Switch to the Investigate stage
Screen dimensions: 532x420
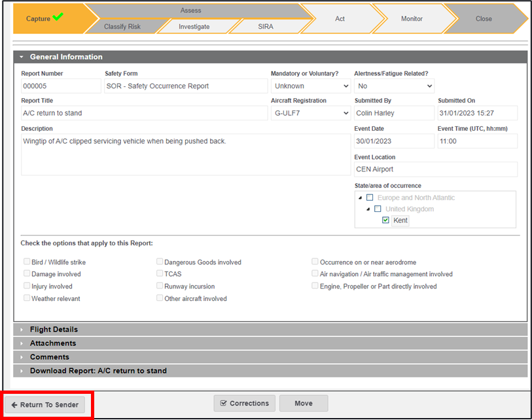tap(194, 27)
